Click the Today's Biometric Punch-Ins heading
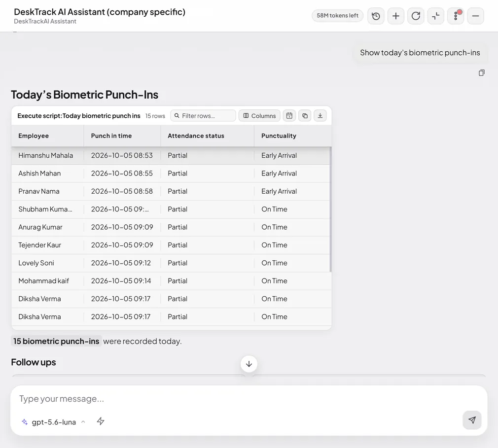The image size is (498, 448). 84,95
